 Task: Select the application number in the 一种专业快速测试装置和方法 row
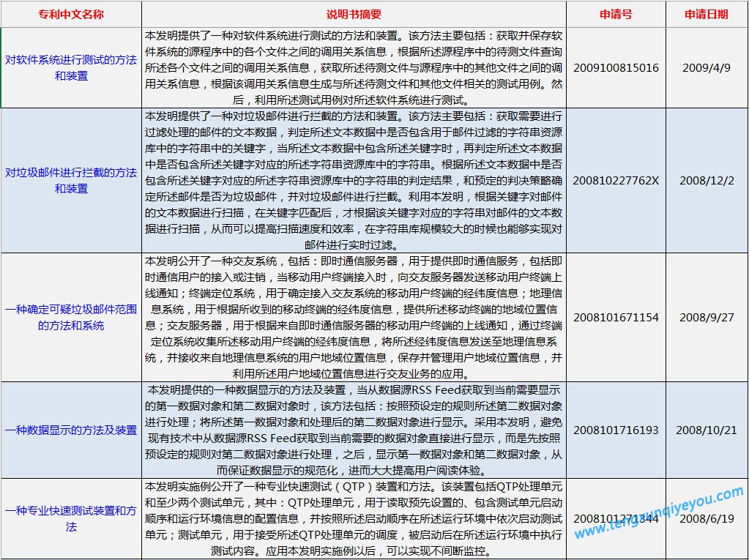coord(616,519)
